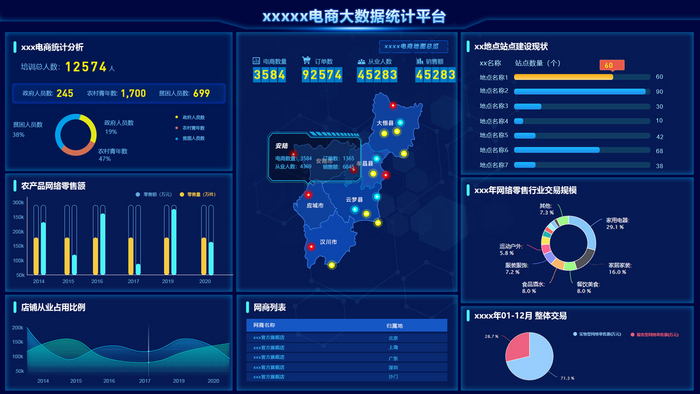Toggle 农村青年数 series in donut legend list
This screenshot has width=700, height=394.
coord(190,128)
